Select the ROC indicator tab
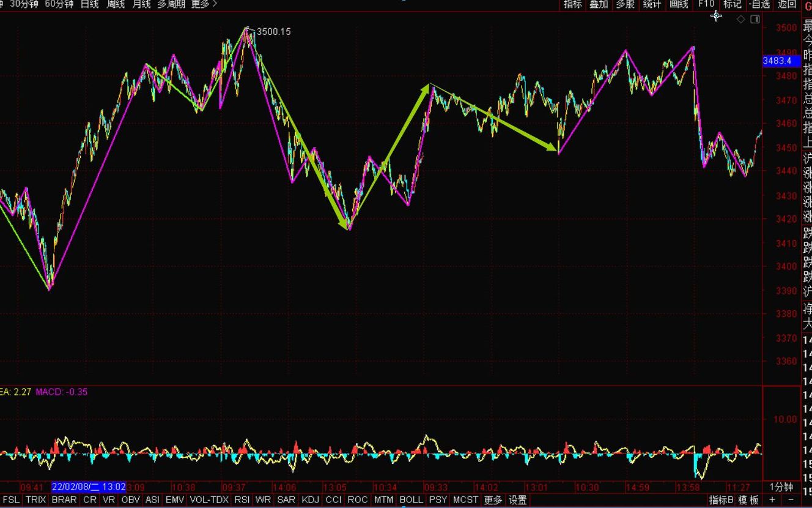Screen dimensions: 812x508 (x=358, y=500)
